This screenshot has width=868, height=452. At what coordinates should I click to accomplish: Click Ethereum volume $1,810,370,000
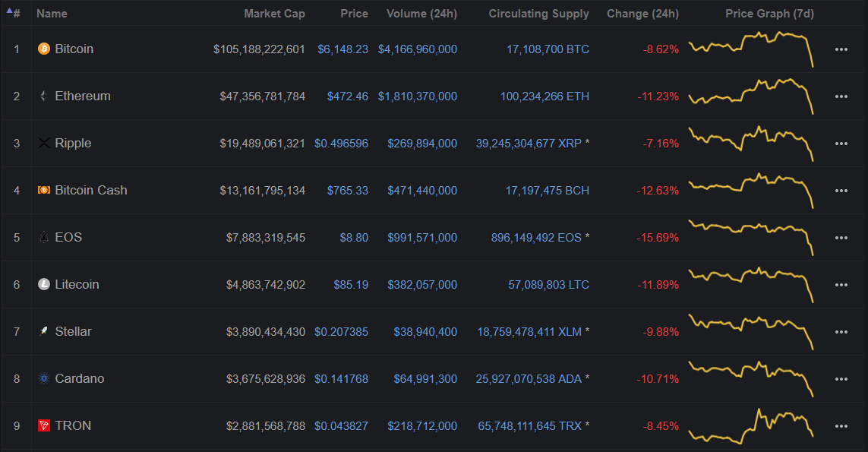pyautogui.click(x=418, y=96)
